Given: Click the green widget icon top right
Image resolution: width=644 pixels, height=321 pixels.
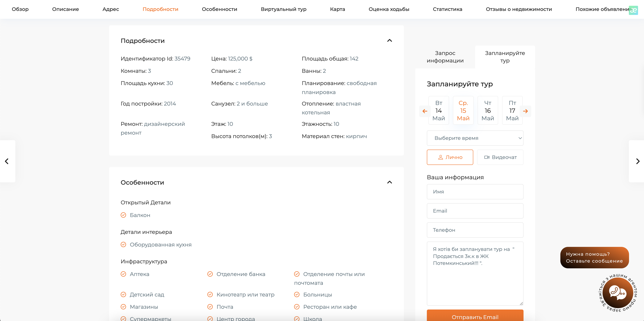Looking at the screenshot, I should (x=633, y=10).
